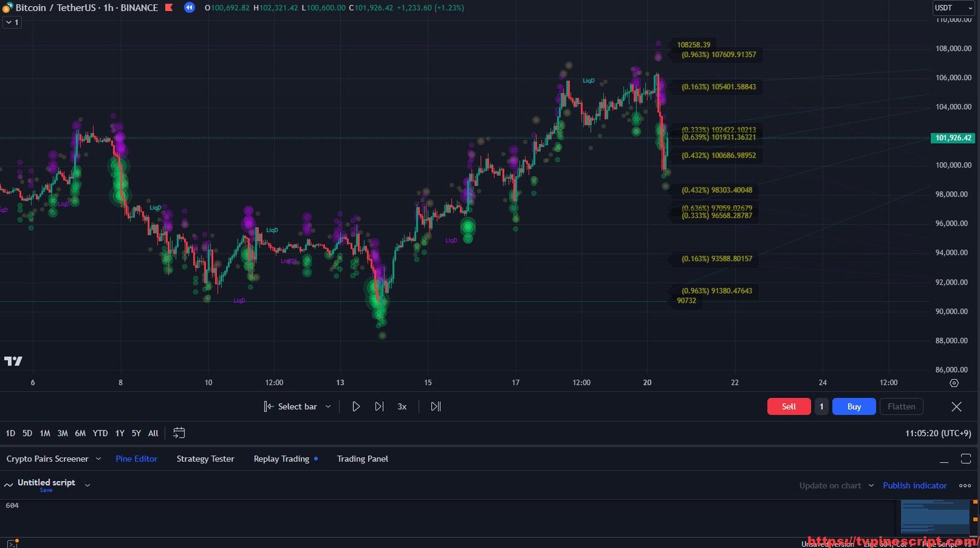This screenshot has width=980, height=548.
Task: Close the bar replay toolbar
Action: [x=956, y=407]
